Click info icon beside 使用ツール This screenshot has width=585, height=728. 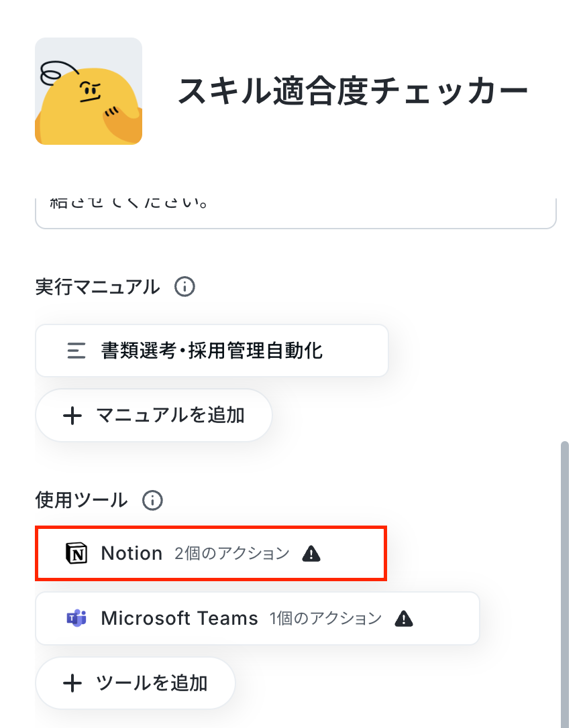click(152, 501)
